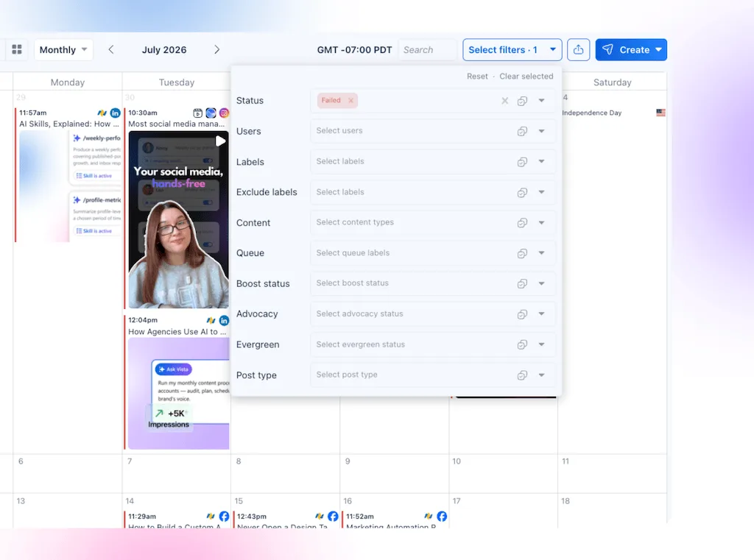Open the grid view switcher icon
Image resolution: width=754 pixels, height=560 pixels.
click(17, 49)
